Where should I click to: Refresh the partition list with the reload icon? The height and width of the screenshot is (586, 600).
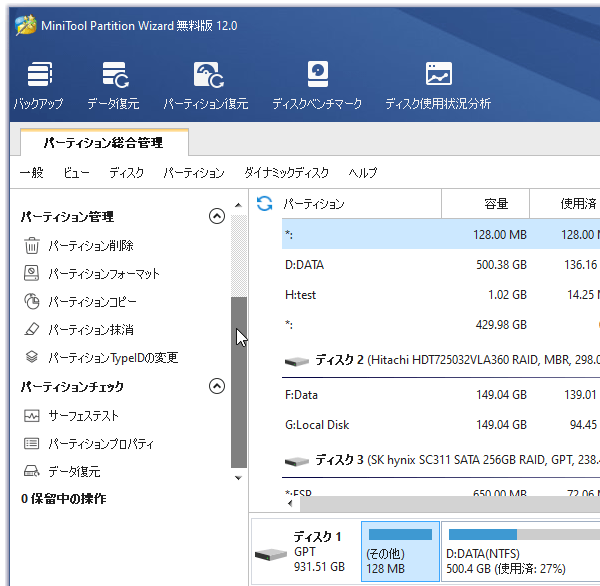tap(264, 204)
